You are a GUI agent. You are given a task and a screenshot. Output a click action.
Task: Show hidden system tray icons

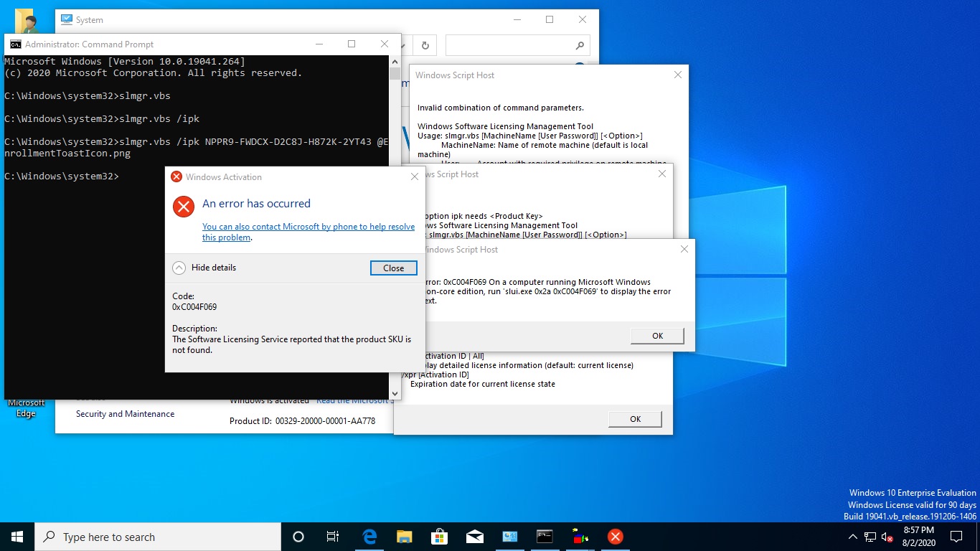coord(852,537)
